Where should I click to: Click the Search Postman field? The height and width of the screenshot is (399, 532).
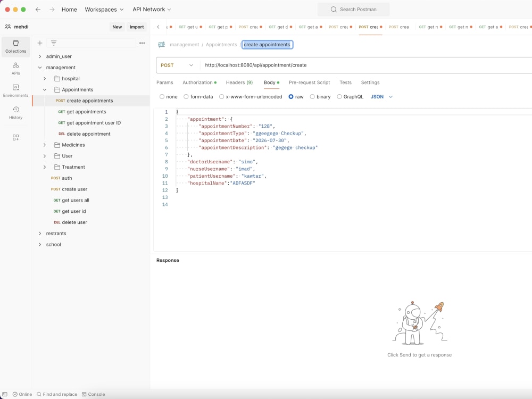[353, 9]
